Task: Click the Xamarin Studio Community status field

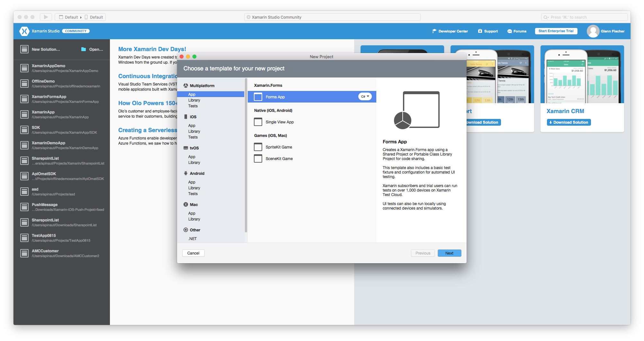Action: [x=332, y=17]
